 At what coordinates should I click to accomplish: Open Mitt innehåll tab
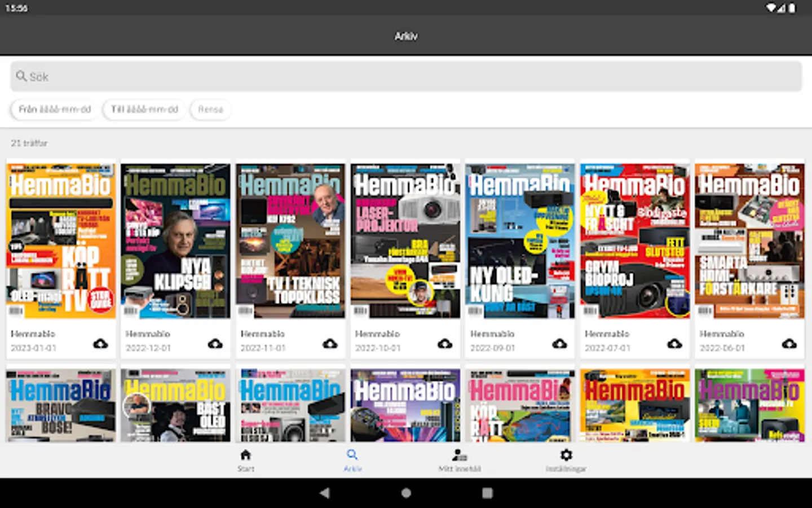(x=460, y=460)
